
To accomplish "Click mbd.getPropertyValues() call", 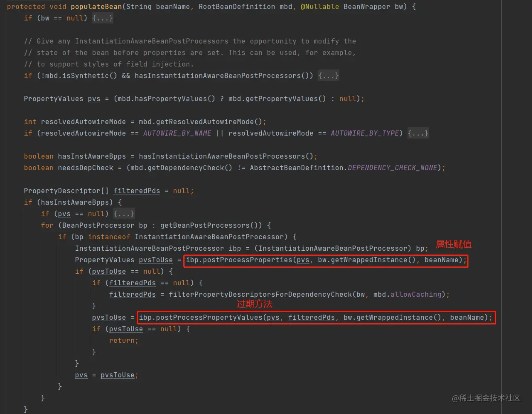I will point(278,99).
